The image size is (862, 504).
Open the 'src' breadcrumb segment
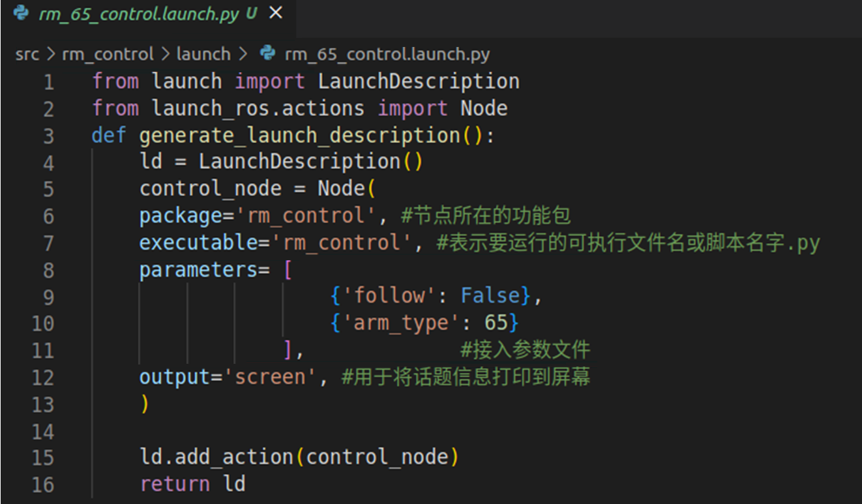pos(27,54)
